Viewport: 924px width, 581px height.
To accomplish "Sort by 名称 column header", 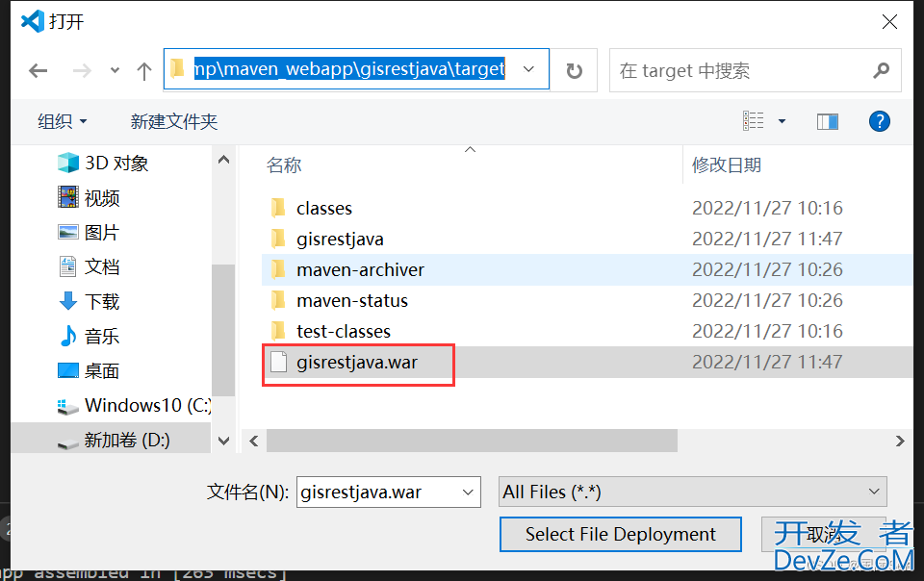I will (283, 164).
